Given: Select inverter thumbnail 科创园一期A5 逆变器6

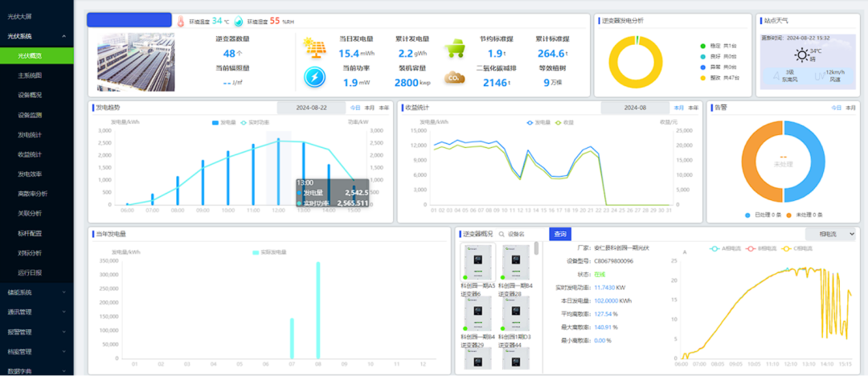Looking at the screenshot, I should [x=479, y=263].
